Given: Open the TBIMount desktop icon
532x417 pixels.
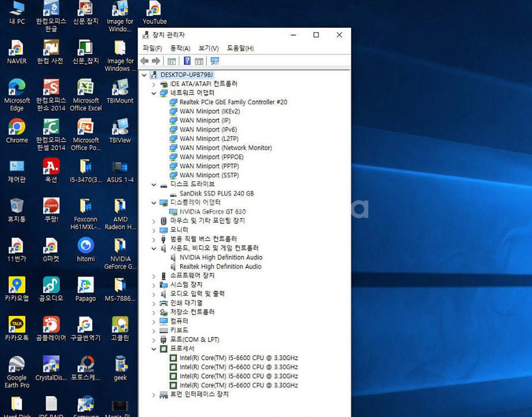Looking at the screenshot, I should point(120,91).
